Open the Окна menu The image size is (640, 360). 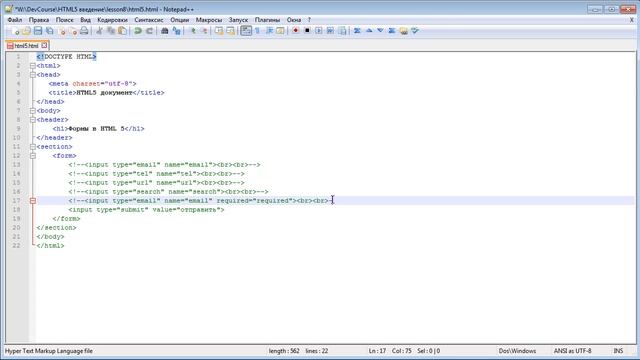tap(293, 20)
